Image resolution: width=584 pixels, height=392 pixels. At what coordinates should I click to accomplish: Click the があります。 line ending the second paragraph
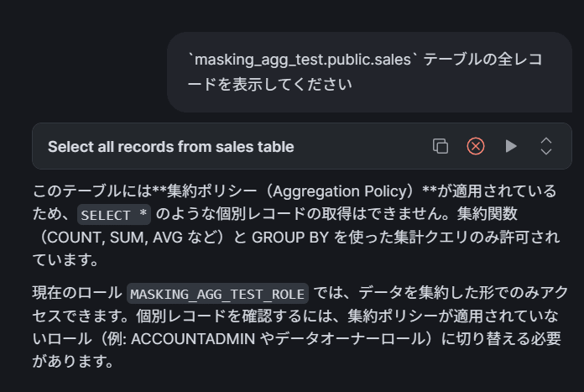73,362
